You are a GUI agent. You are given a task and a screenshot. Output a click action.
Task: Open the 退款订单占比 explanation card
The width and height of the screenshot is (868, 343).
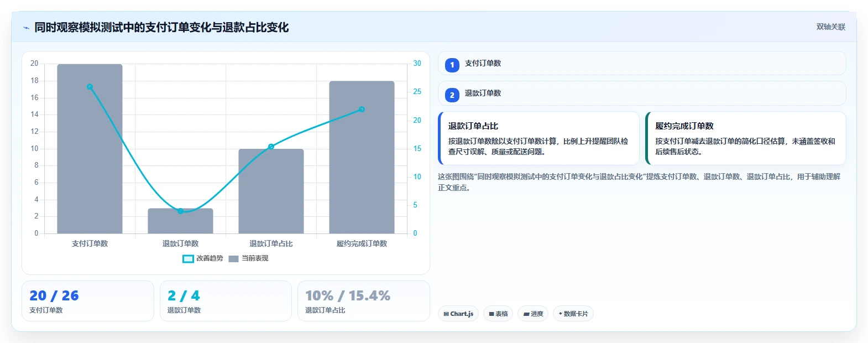pos(538,138)
